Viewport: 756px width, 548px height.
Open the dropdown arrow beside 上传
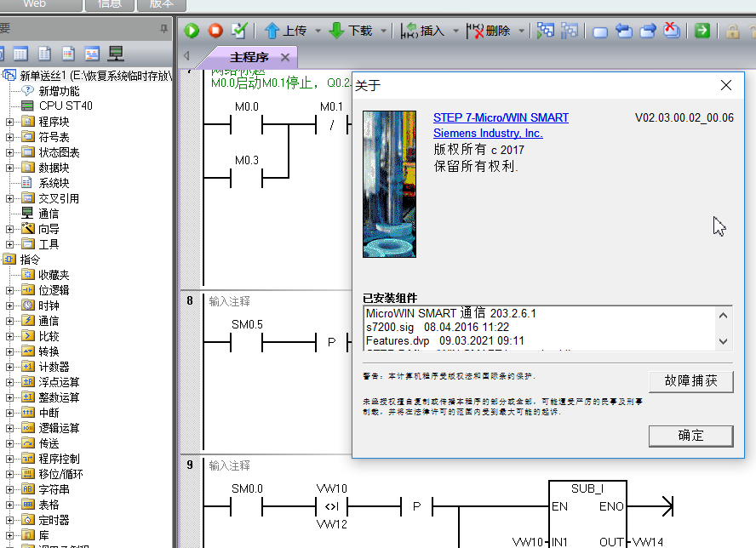[318, 31]
